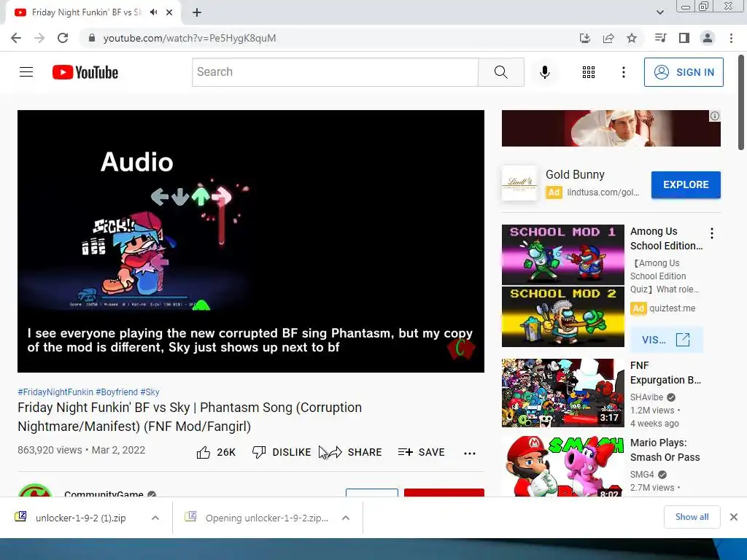Open Mario Plays Smash Or Pass thumbnail
This screenshot has height=560, width=747.
coord(562,467)
